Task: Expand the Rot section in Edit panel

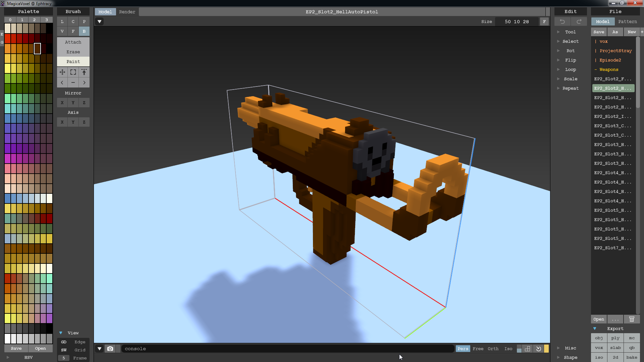Action: 558,51
